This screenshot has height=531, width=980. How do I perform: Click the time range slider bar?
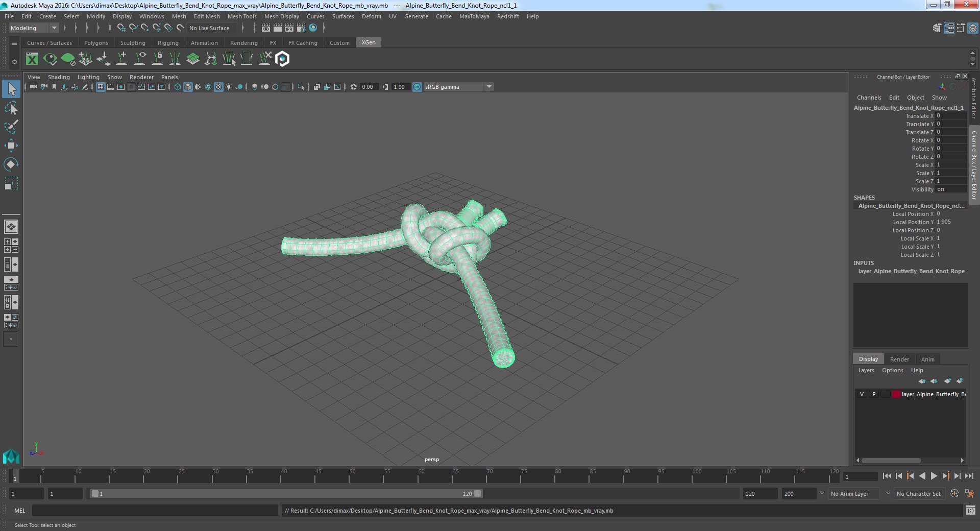286,494
